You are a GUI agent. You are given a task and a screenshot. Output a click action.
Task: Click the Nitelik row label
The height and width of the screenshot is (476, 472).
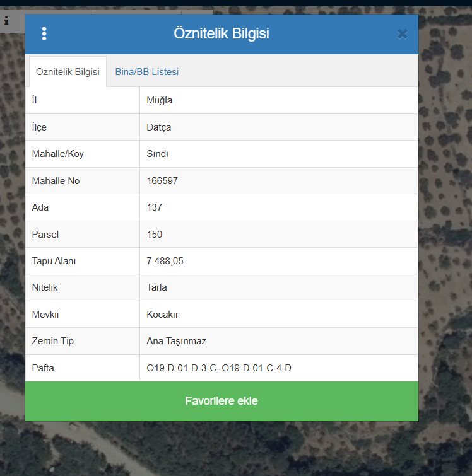(x=45, y=287)
